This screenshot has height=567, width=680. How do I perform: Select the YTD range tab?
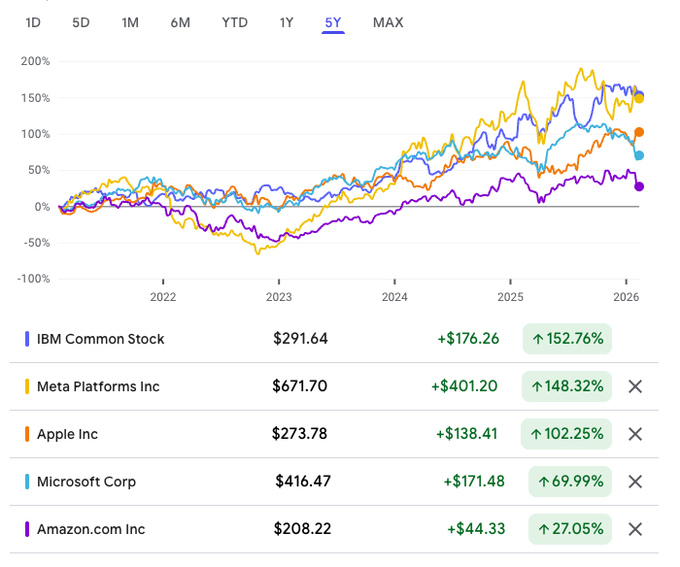coord(235,22)
